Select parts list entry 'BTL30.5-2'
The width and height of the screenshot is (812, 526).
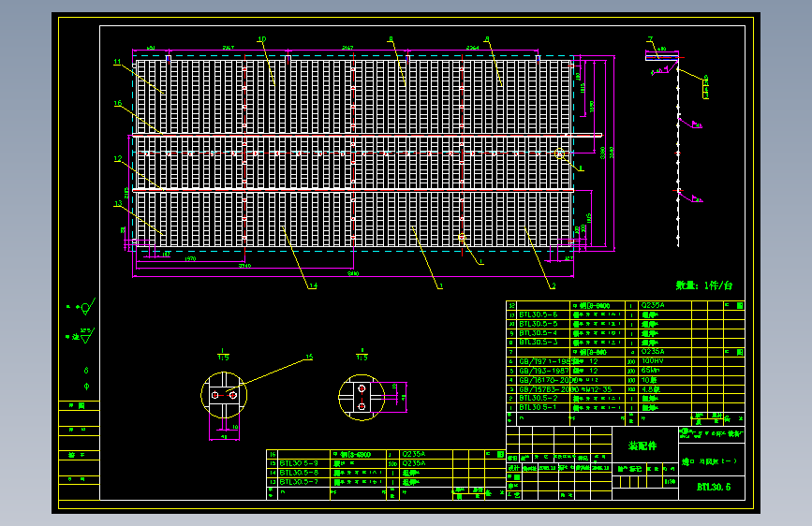pyautogui.click(x=538, y=399)
